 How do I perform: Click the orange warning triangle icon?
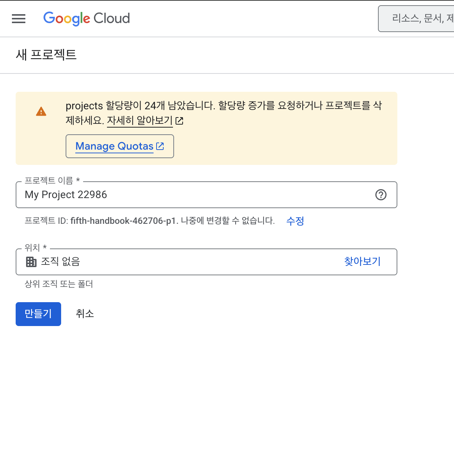click(41, 112)
